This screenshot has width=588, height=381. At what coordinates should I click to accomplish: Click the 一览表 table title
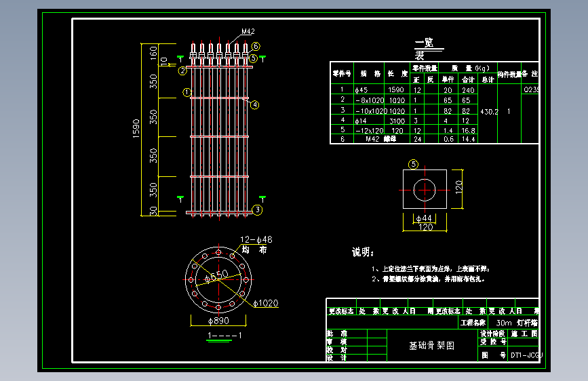[425, 49]
